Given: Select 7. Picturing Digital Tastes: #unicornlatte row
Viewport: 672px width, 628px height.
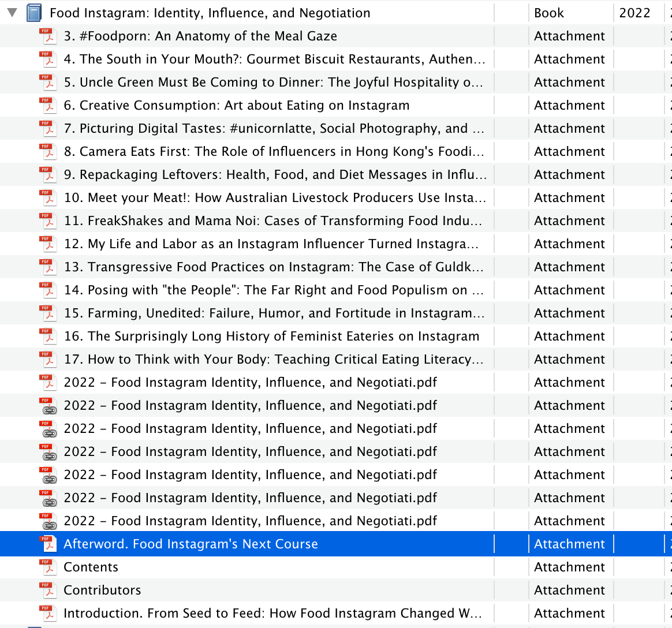Looking at the screenshot, I should click(x=274, y=129).
